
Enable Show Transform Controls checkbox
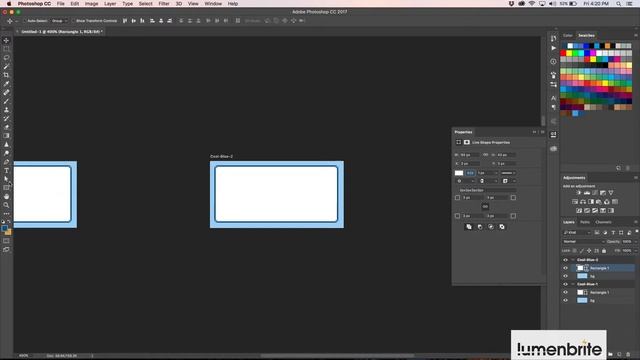pos(73,21)
